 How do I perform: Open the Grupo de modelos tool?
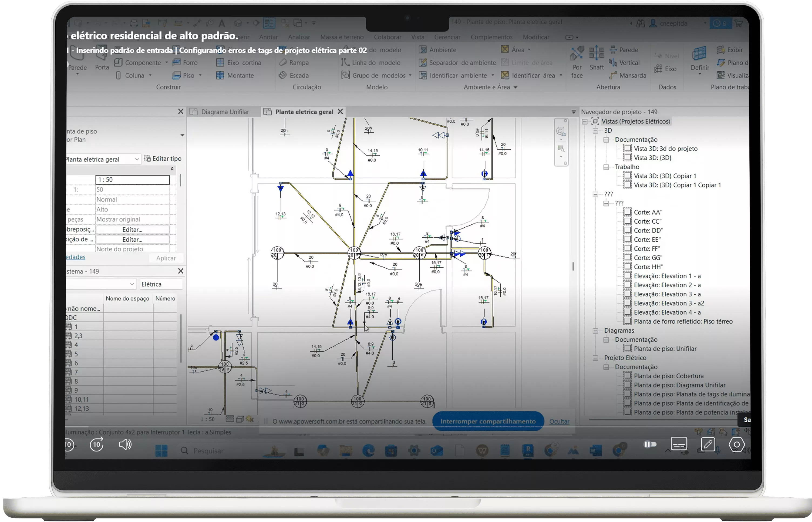373,76
